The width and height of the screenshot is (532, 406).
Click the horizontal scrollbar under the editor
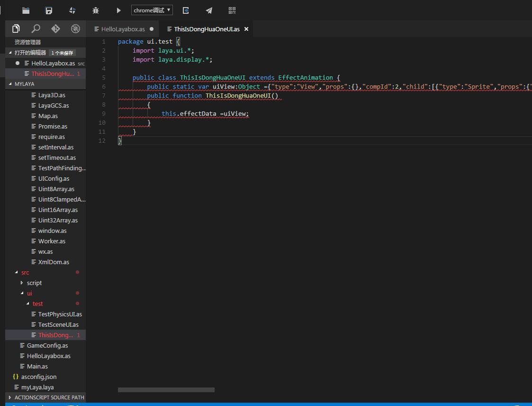coord(166,390)
